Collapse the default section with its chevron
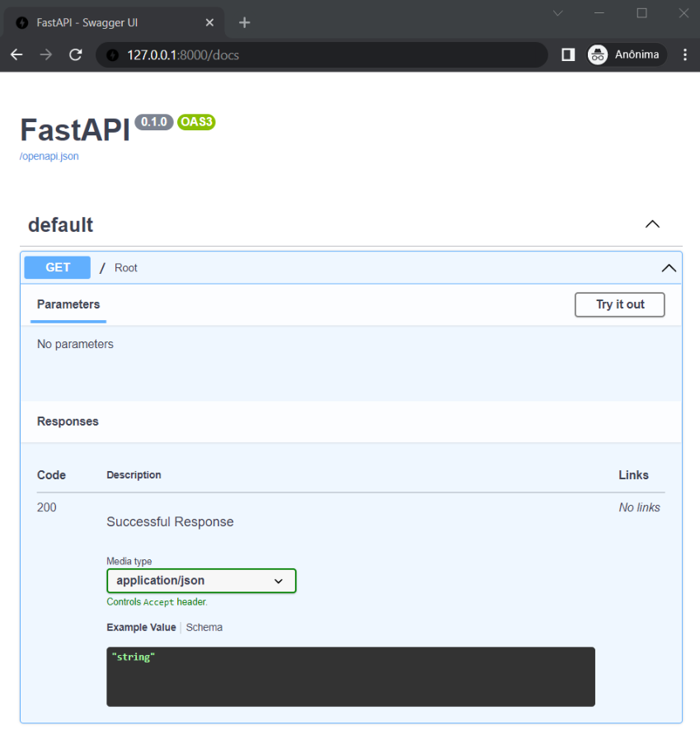The height and width of the screenshot is (735, 700). [651, 224]
